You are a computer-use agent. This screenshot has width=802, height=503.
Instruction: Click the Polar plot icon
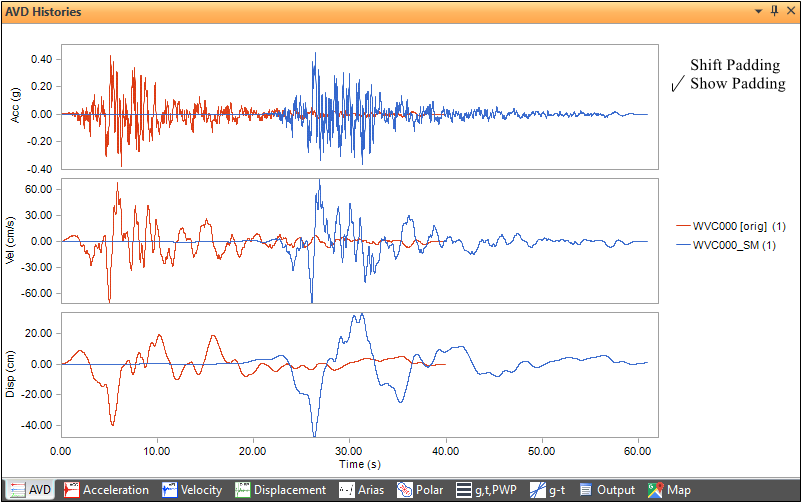(x=405, y=490)
